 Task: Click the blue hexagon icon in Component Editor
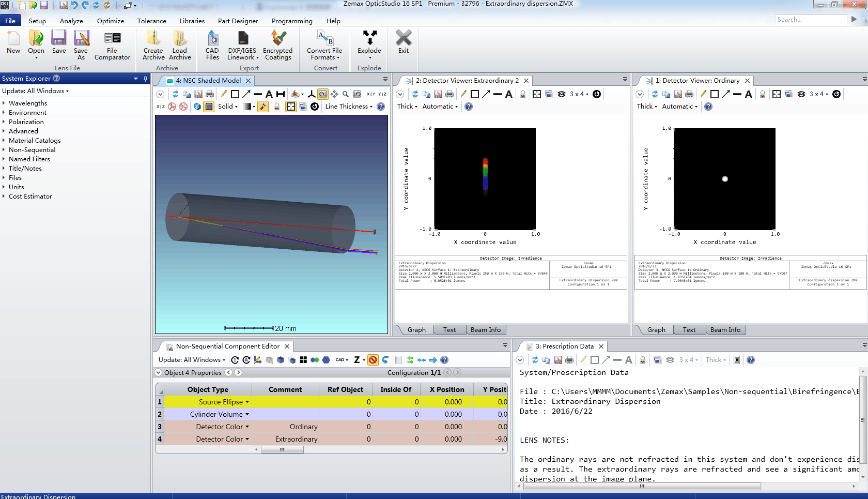[326, 360]
